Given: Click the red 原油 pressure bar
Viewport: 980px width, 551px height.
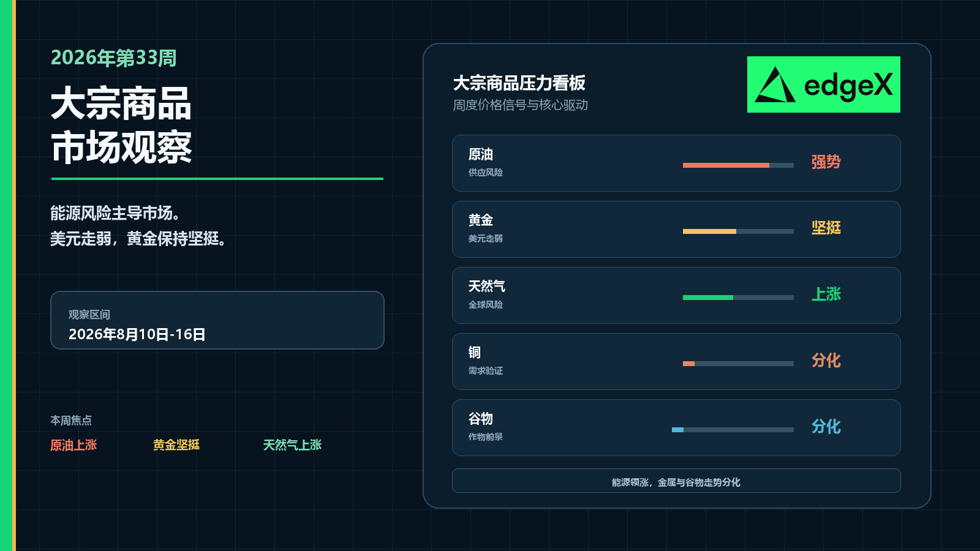Looking at the screenshot, I should (738, 165).
